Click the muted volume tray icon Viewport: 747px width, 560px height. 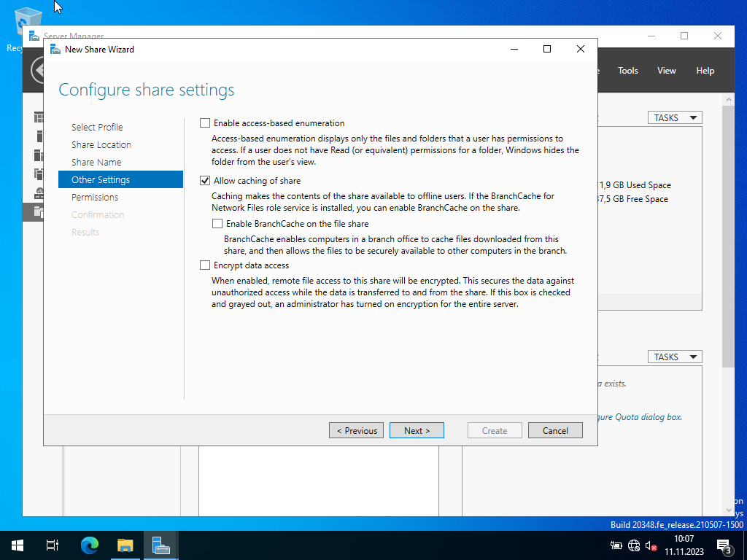(x=651, y=545)
